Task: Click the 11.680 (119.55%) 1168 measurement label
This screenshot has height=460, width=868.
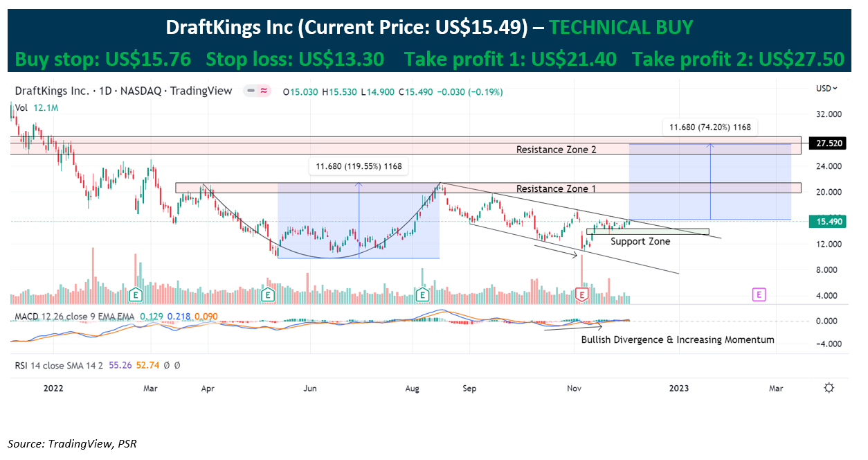Action: (359, 166)
